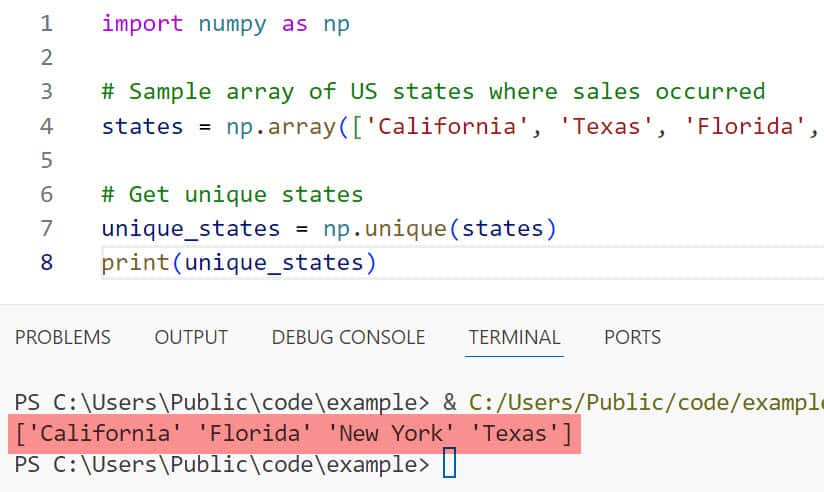This screenshot has width=824, height=492.
Task: Click line number 6 in gutter
Action: coord(47,194)
